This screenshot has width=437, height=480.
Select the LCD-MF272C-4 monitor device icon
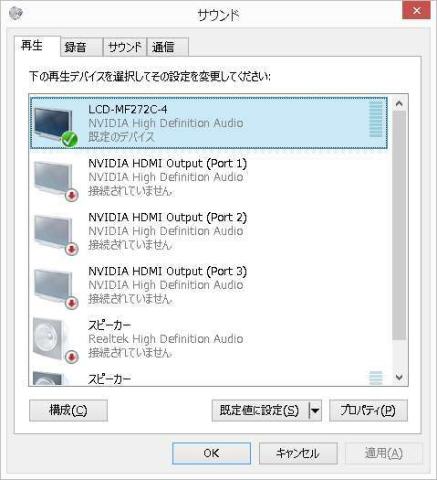coord(54,125)
